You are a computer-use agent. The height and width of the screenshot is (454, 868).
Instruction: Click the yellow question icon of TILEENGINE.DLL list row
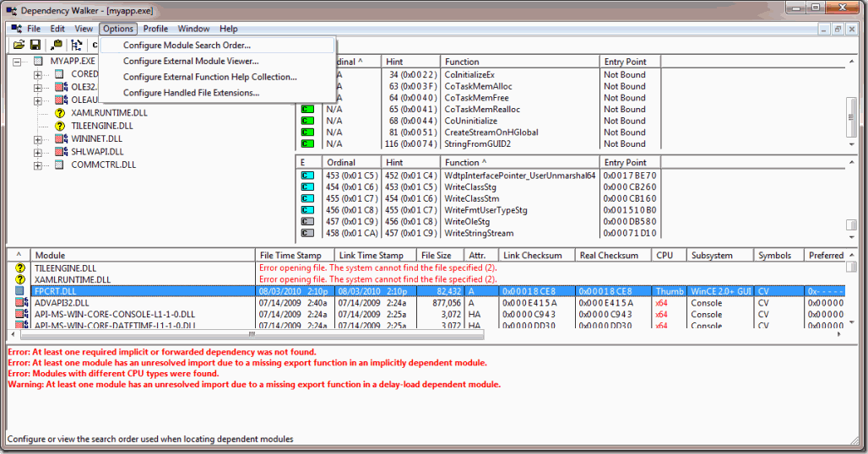coord(20,268)
